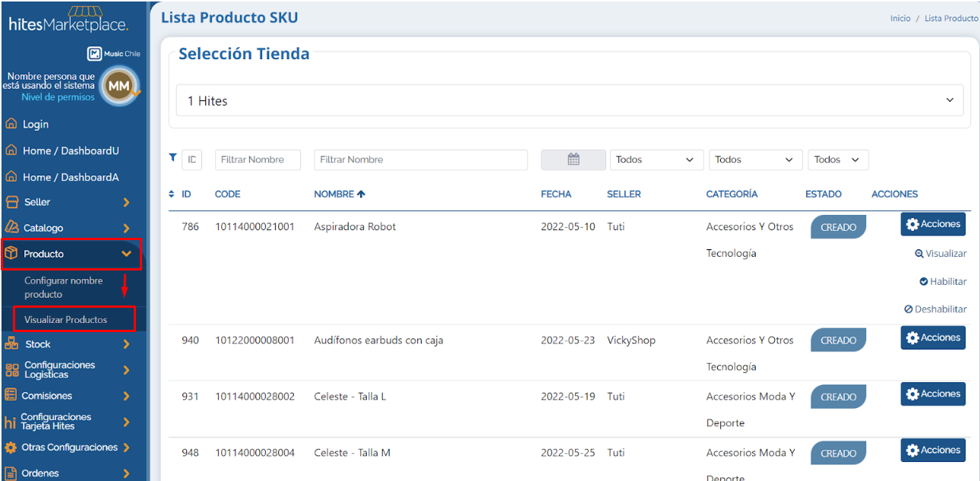Expand the Stock menu chevron
Image resolution: width=980 pixels, height=481 pixels.
[x=126, y=344]
